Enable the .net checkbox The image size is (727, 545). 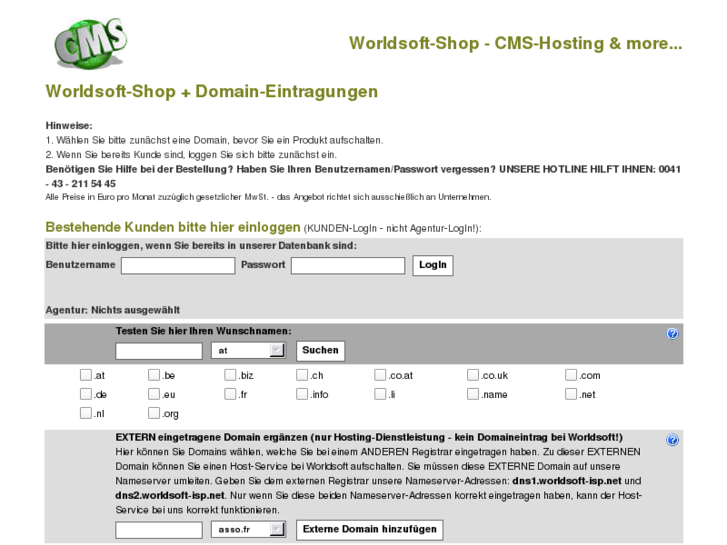(571, 394)
